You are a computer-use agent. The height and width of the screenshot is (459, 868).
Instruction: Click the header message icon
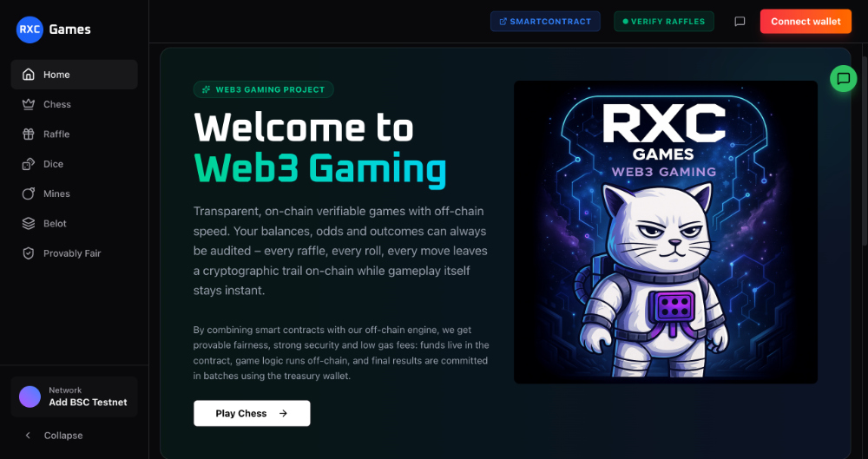tap(740, 22)
